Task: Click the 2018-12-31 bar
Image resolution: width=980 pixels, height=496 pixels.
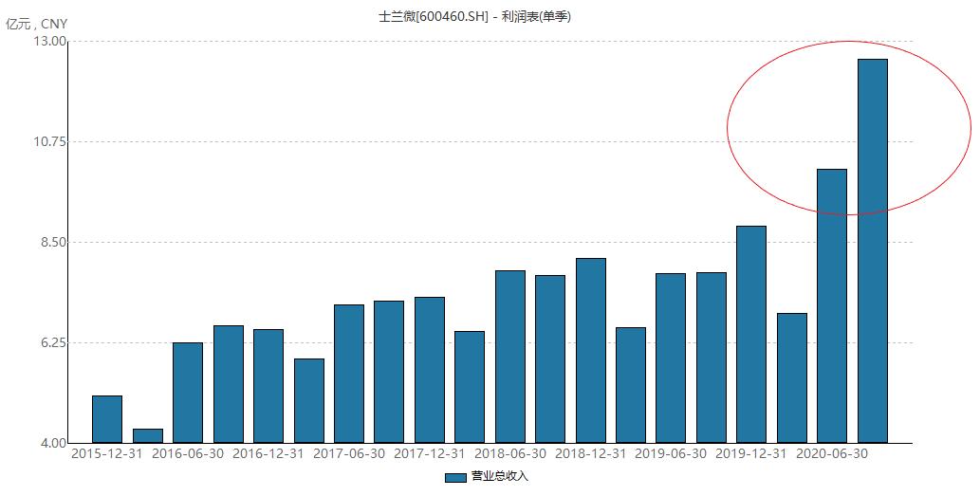Action: tap(591, 351)
